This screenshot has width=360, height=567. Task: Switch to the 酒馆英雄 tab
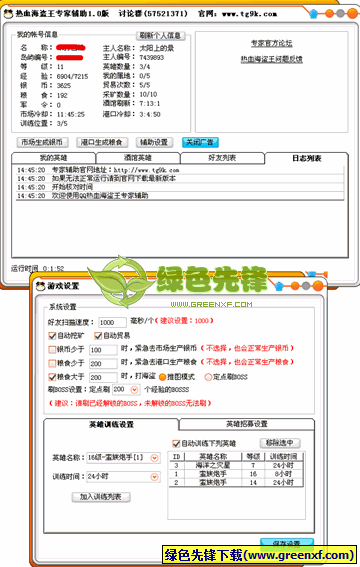coord(138,158)
